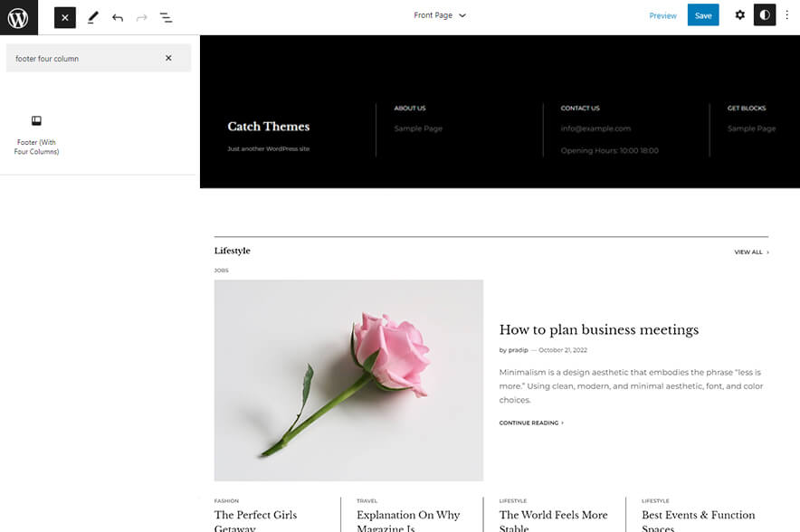Click the Save button
Screen dimensions: 800x532
tap(703, 15)
